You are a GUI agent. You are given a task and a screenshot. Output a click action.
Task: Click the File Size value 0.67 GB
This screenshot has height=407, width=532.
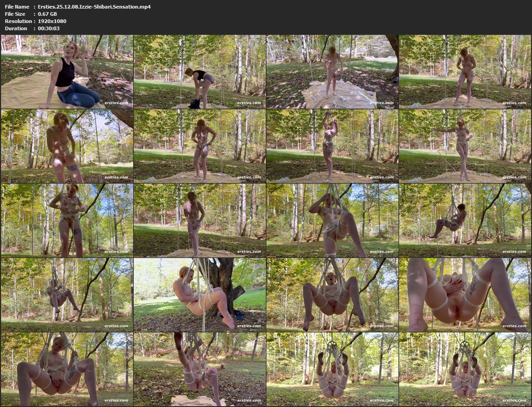click(x=47, y=14)
